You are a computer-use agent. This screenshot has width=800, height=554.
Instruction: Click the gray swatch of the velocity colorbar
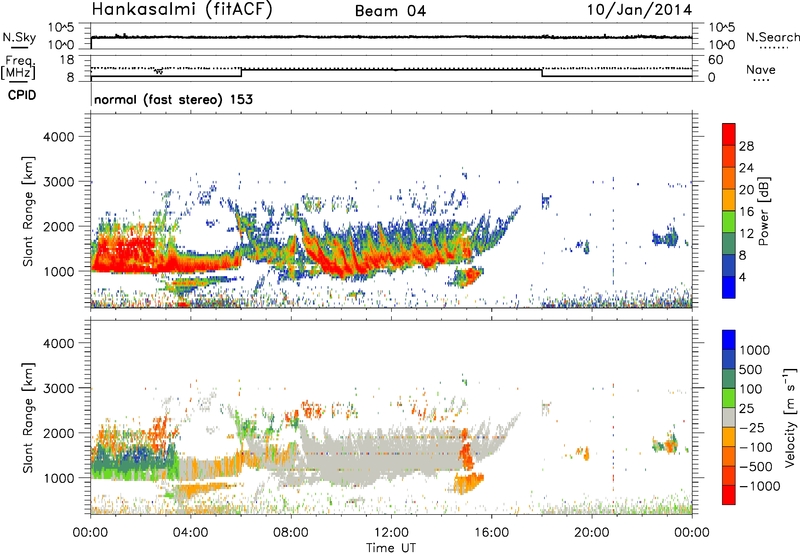point(729,418)
